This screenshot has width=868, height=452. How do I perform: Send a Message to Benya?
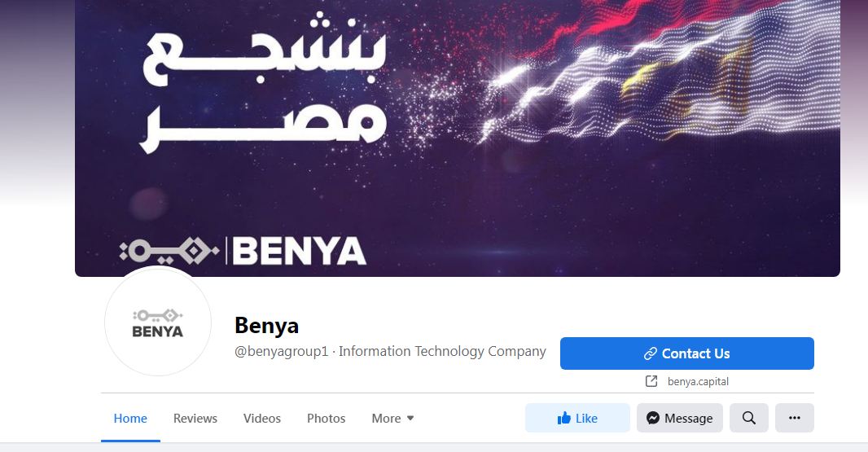pyautogui.click(x=680, y=418)
